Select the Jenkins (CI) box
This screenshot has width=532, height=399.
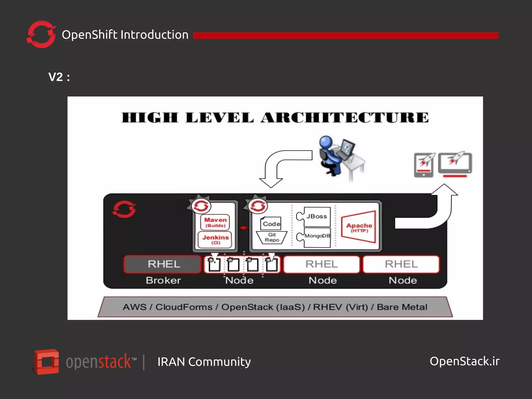point(215,240)
